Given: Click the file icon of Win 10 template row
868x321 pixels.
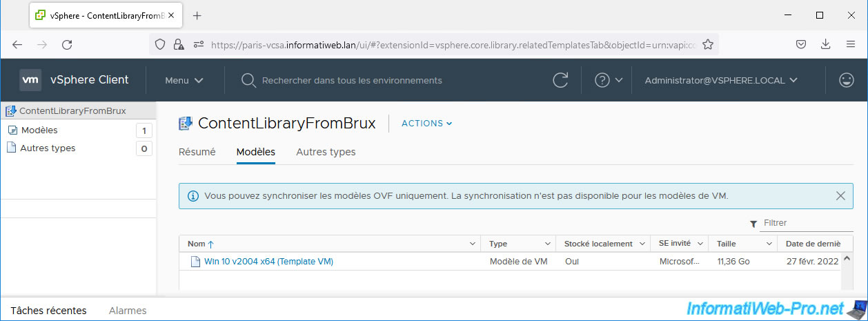Looking at the screenshot, I should pos(195,262).
